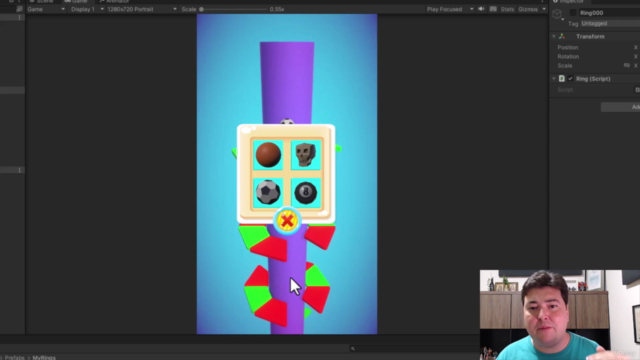
Task: Click the GameObject cube icon in Inspector
Action: 557,14
